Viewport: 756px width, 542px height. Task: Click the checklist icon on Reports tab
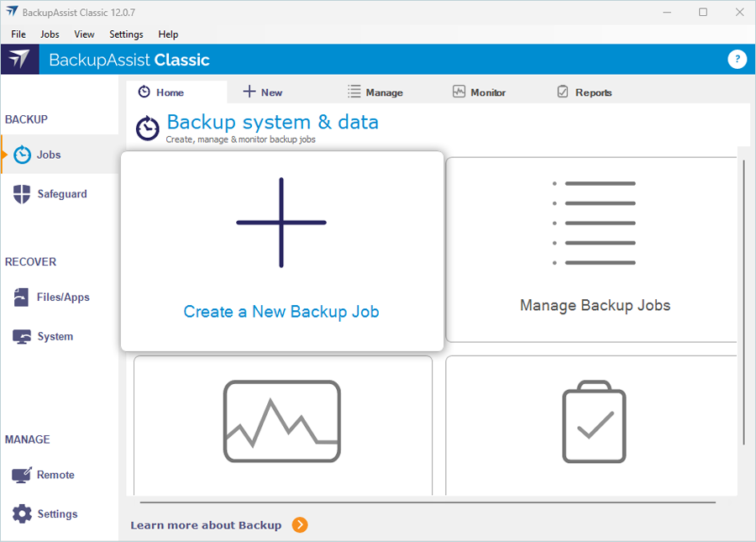tap(563, 92)
